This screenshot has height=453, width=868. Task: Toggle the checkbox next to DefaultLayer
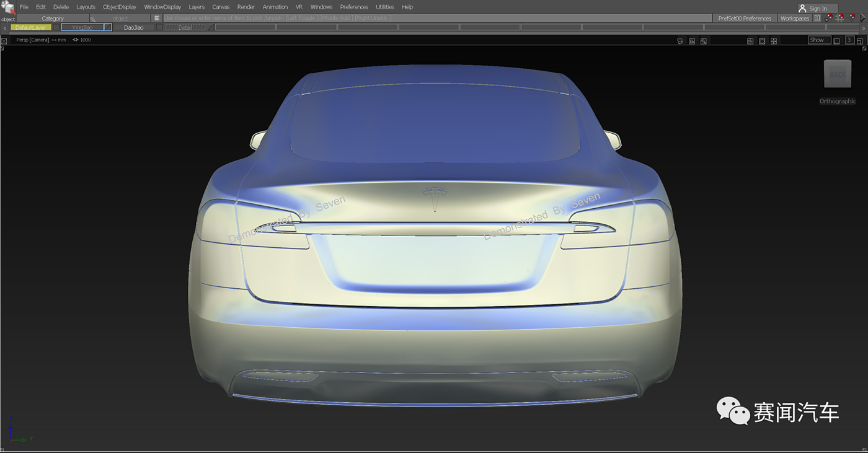56,27
